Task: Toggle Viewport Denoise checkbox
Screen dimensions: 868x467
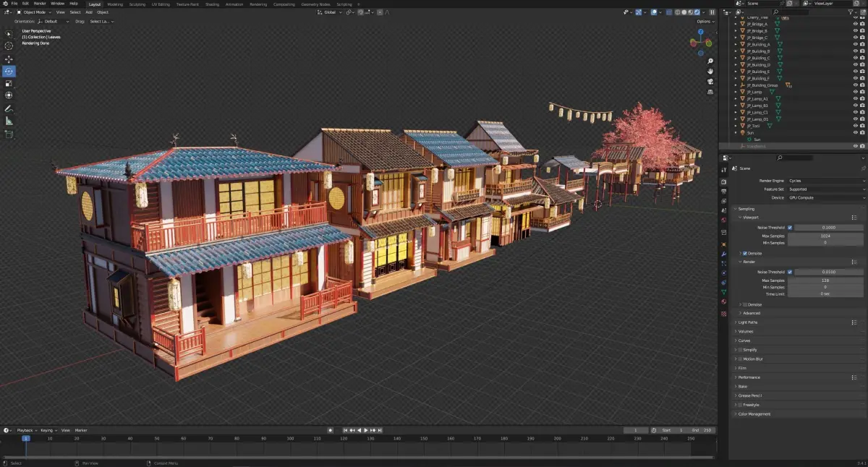Action: point(745,254)
